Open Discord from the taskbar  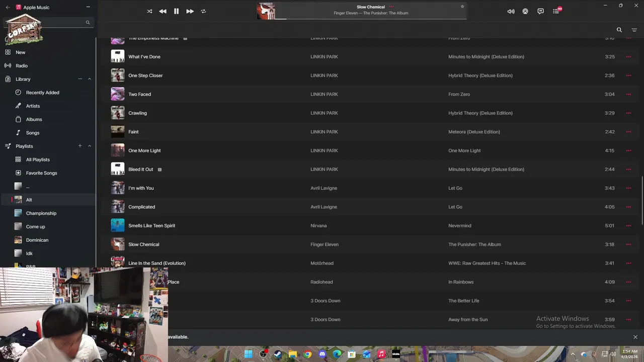(322, 354)
